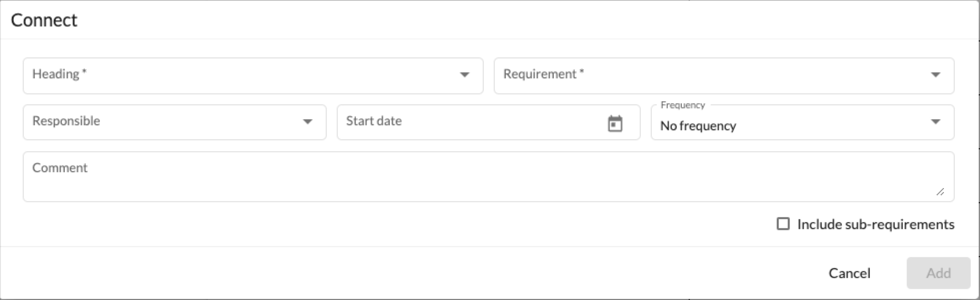The image size is (980, 300).
Task: Open the calendar date picker icon
Action: (615, 123)
